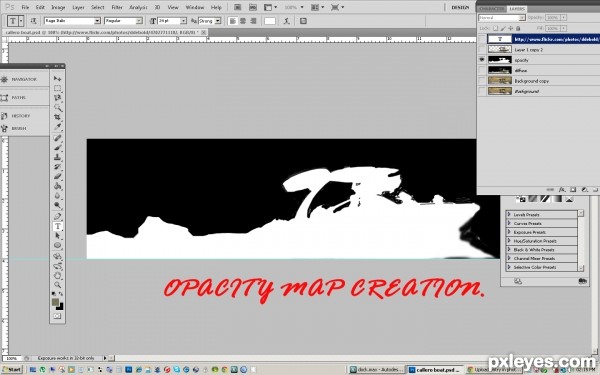Viewport: 600px width, 375px height.
Task: Toggle lock all
Action: click(518, 28)
